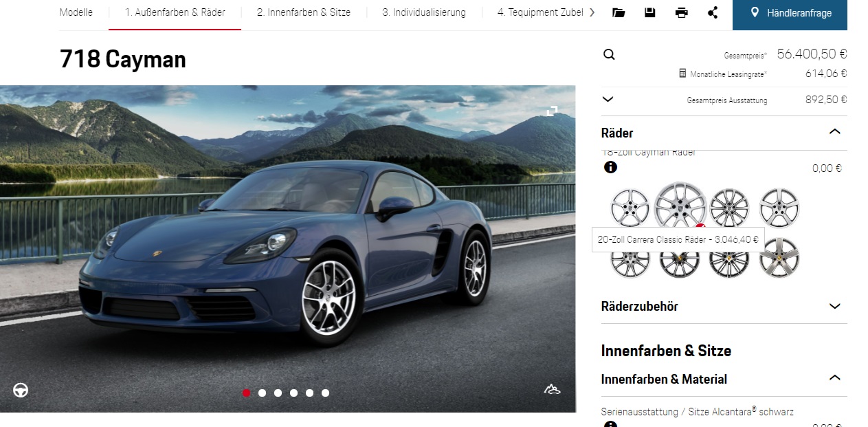Open the load saved configuration folder icon

pos(619,13)
